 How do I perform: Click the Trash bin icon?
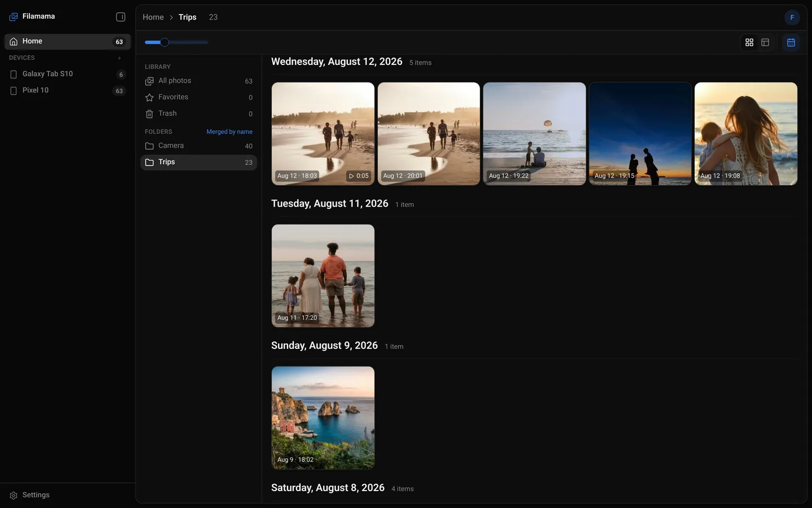149,114
